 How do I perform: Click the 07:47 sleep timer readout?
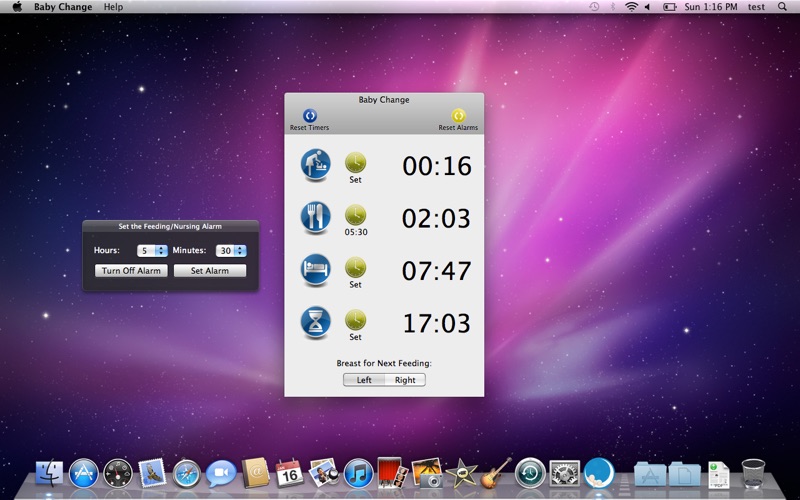click(x=437, y=271)
